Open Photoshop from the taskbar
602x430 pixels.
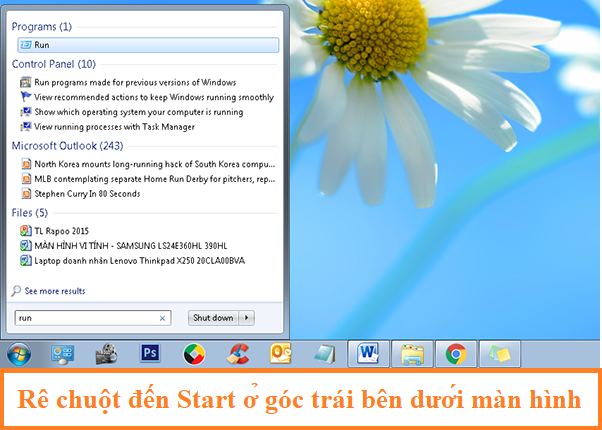coord(151,353)
